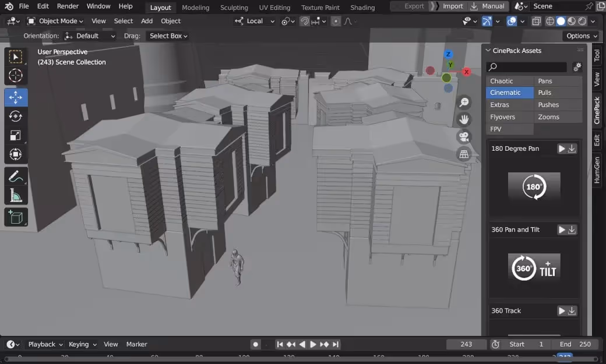Viewport: 606px width, 364px height.
Task: Collapse the CinePack Assets panel
Action: point(488,51)
